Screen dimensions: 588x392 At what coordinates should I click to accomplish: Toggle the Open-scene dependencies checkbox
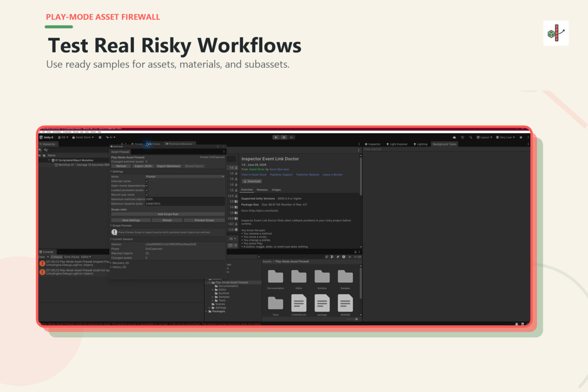point(147,186)
